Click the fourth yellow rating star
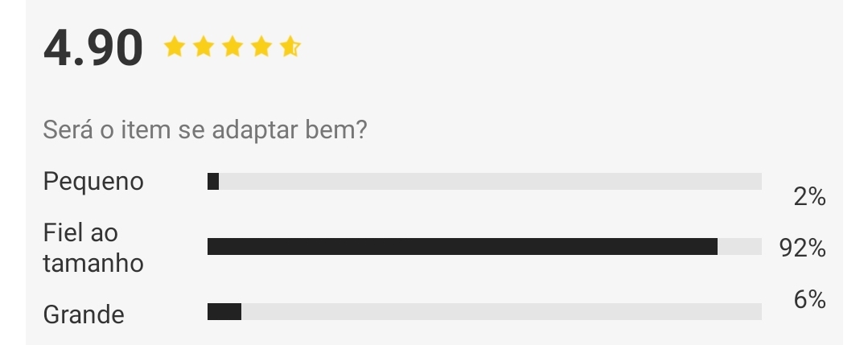This screenshot has width=868, height=345. coord(261,47)
